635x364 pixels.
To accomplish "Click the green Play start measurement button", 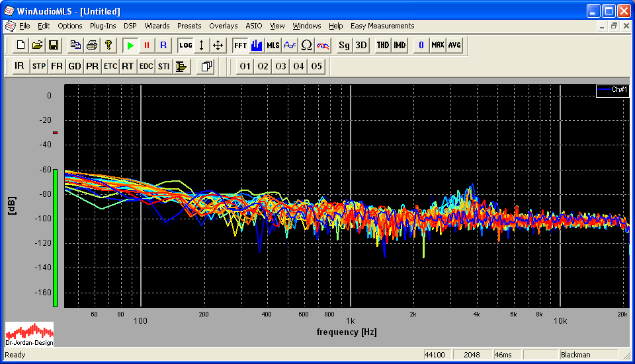I will [130, 46].
